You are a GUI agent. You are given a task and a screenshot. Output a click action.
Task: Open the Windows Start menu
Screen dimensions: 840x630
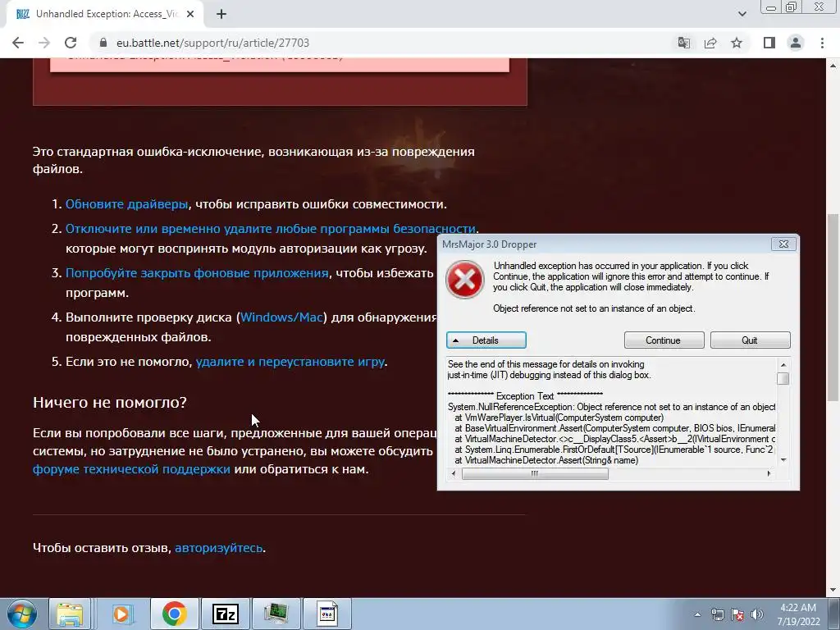point(22,614)
